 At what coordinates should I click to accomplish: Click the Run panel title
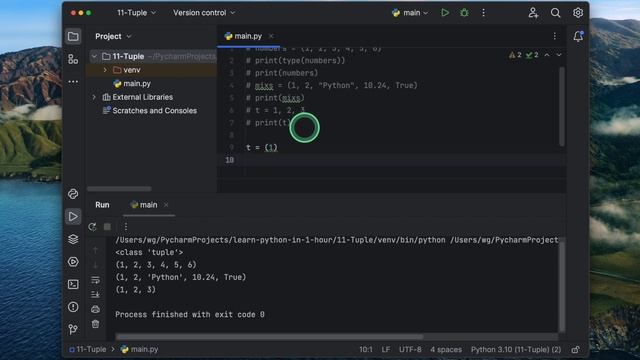pos(102,205)
